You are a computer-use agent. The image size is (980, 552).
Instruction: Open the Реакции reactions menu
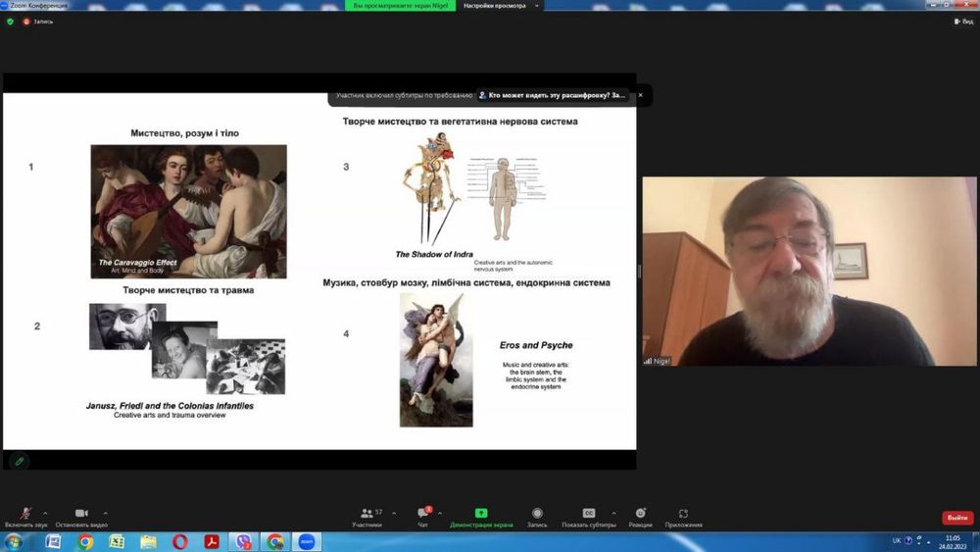(640, 515)
